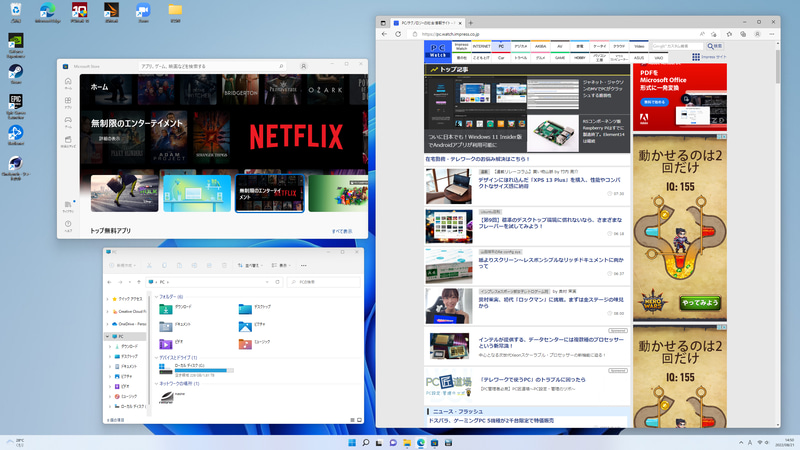
Task: Click Edge browser back button
Action: [385, 34]
